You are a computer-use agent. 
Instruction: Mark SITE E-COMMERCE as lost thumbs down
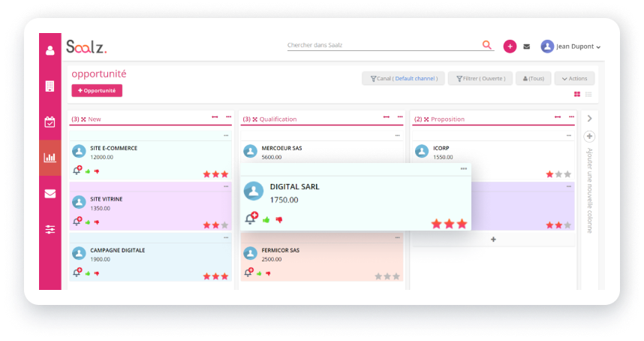click(x=97, y=171)
